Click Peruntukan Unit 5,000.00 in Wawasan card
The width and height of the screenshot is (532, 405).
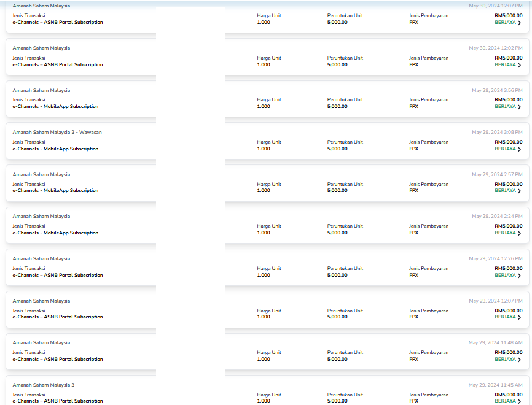[337, 148]
